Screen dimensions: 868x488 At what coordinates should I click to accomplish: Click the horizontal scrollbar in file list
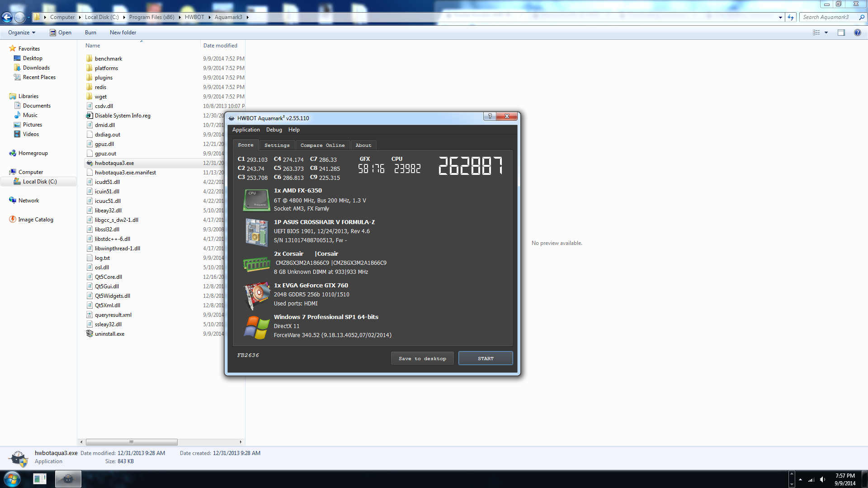point(132,442)
